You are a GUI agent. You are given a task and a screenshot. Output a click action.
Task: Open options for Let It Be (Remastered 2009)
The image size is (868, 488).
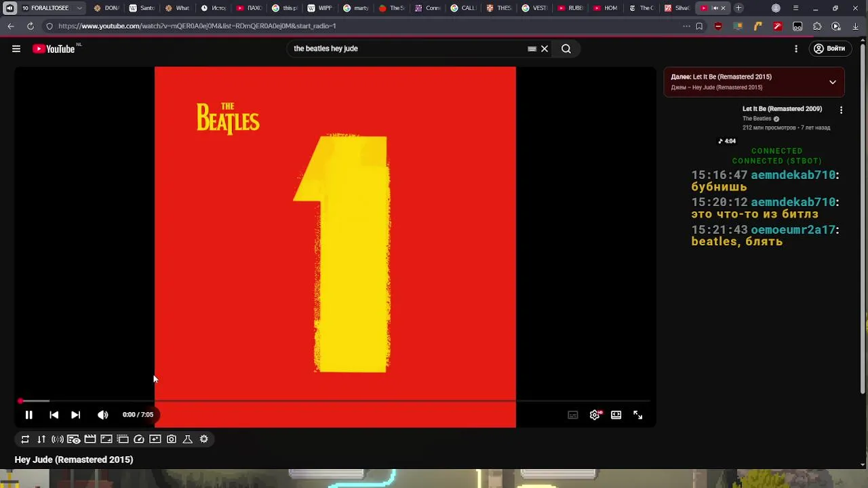click(842, 110)
